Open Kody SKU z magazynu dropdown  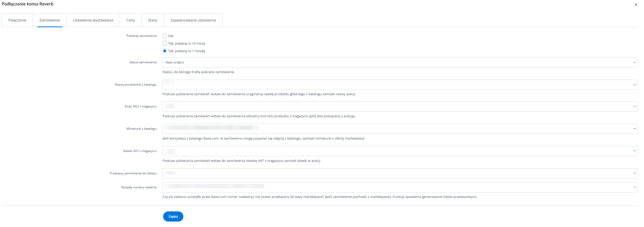[400, 107]
